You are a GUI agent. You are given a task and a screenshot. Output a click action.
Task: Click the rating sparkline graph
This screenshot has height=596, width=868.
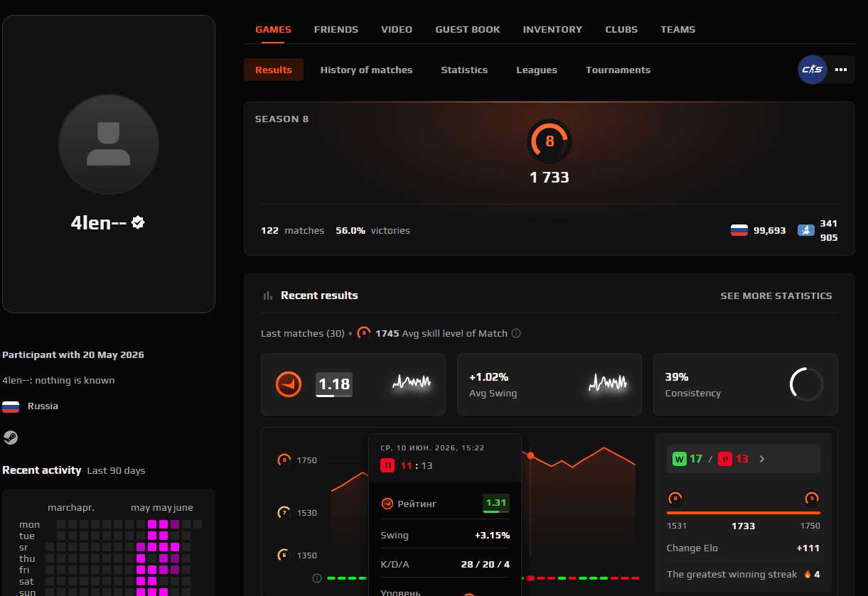tap(412, 384)
